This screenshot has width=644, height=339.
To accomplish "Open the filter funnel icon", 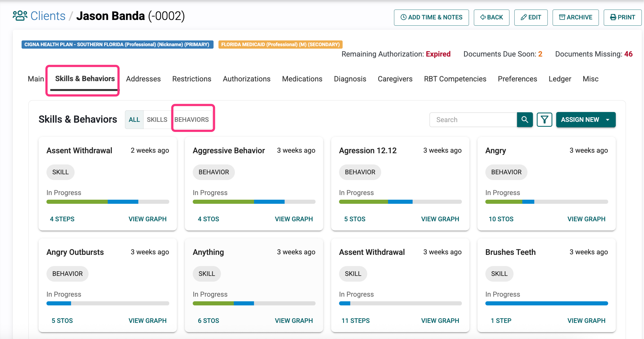I will pyautogui.click(x=544, y=120).
